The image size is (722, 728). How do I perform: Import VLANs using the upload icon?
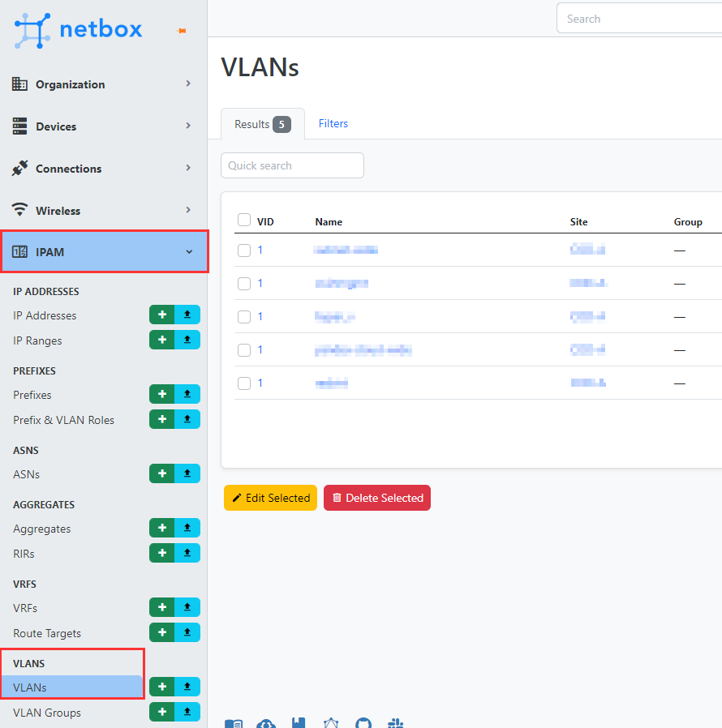187,687
